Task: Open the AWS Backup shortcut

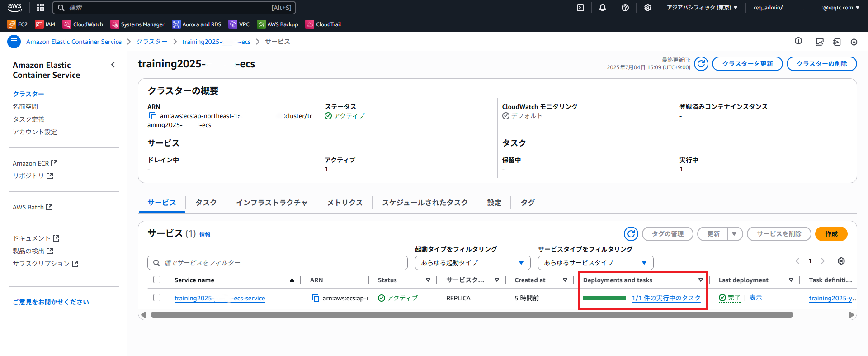Action: click(278, 24)
